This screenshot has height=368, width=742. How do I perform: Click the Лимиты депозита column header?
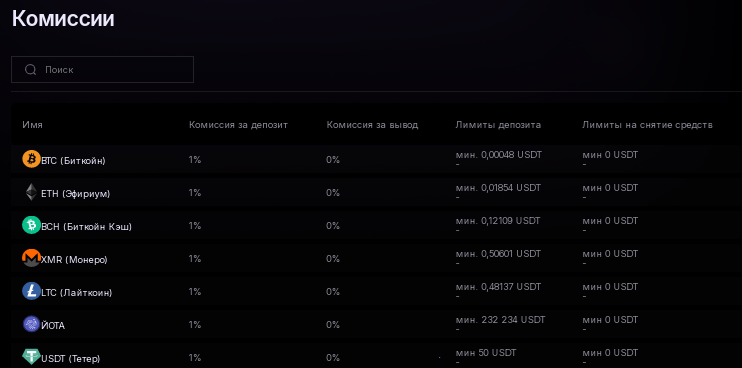click(498, 125)
